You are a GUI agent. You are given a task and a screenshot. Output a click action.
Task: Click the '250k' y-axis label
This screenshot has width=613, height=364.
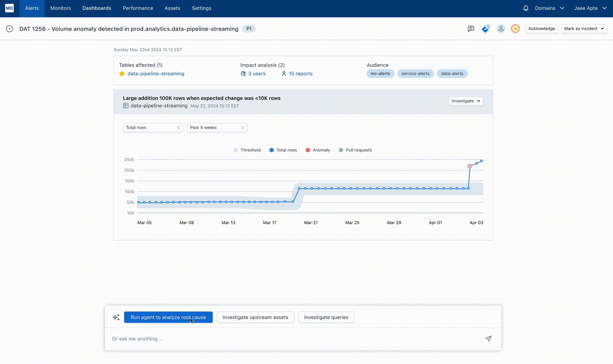pyautogui.click(x=129, y=160)
